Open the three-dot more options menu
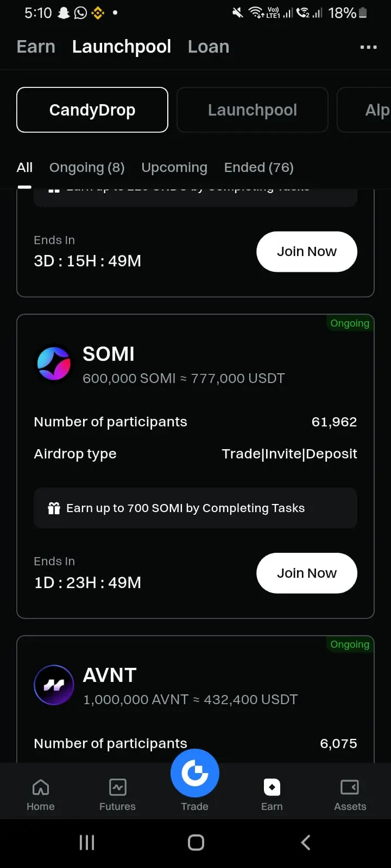The height and width of the screenshot is (868, 391). [x=368, y=47]
